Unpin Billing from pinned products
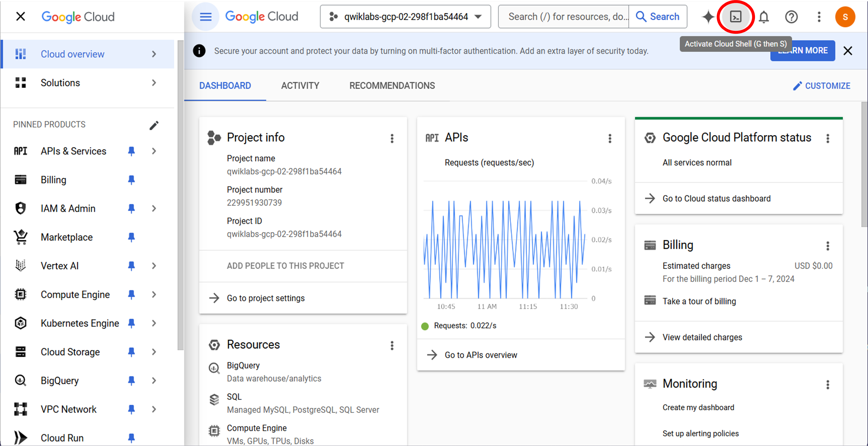Screen dimensions: 868x446 pos(132,180)
